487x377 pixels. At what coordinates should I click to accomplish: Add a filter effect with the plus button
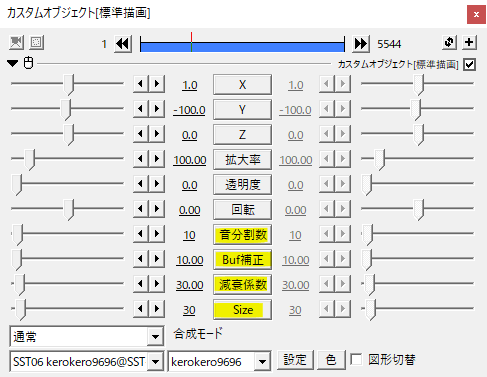469,42
